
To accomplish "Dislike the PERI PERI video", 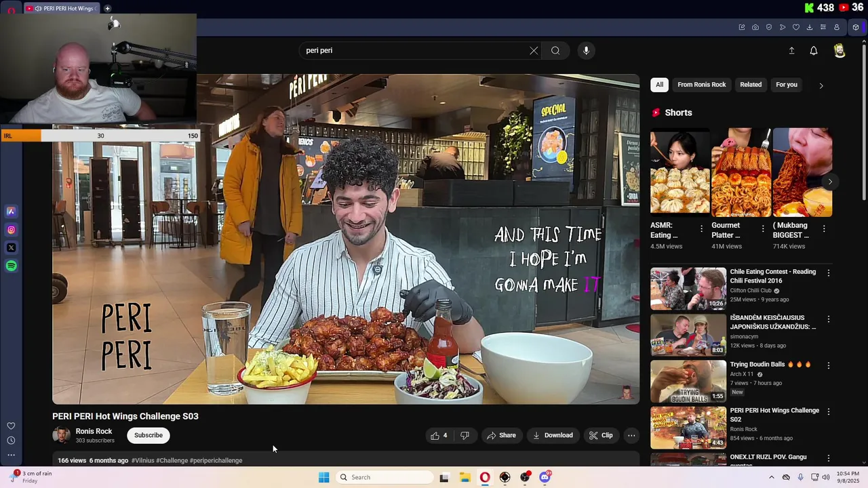I will [465, 435].
